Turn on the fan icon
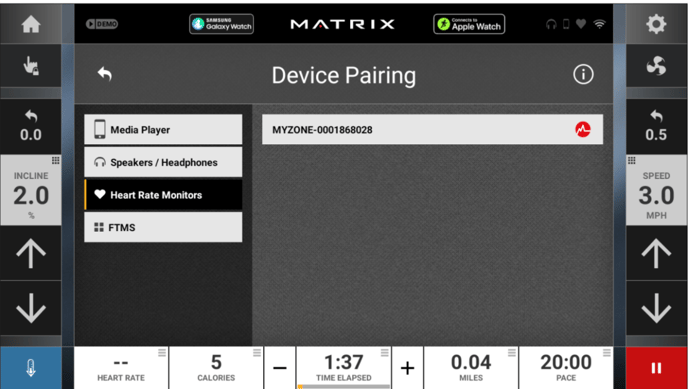The image size is (688, 389). (x=656, y=66)
